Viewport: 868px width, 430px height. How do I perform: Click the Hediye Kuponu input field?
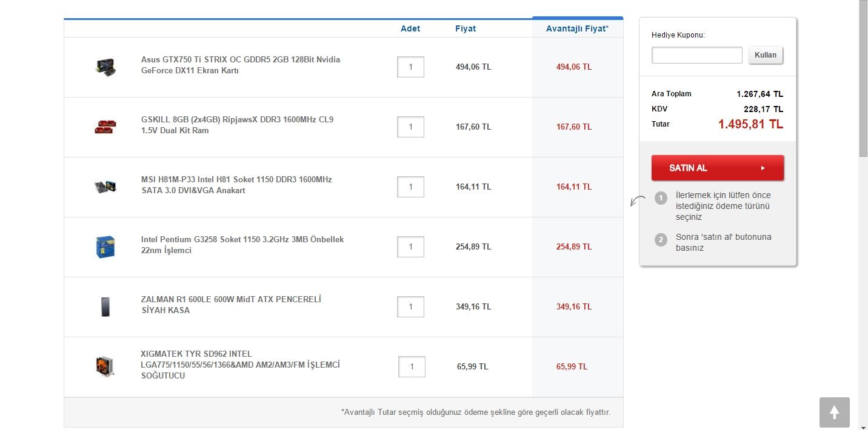[x=696, y=55]
